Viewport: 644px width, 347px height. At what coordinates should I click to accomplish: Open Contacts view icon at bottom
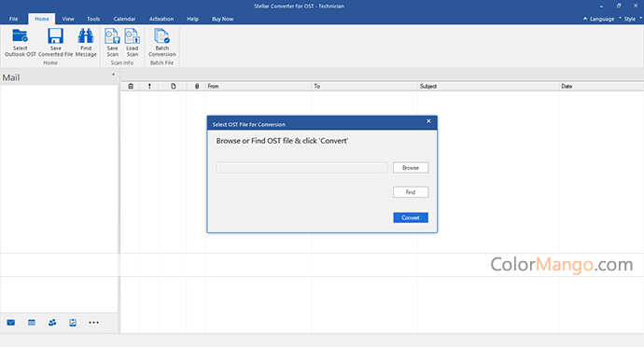pos(52,323)
